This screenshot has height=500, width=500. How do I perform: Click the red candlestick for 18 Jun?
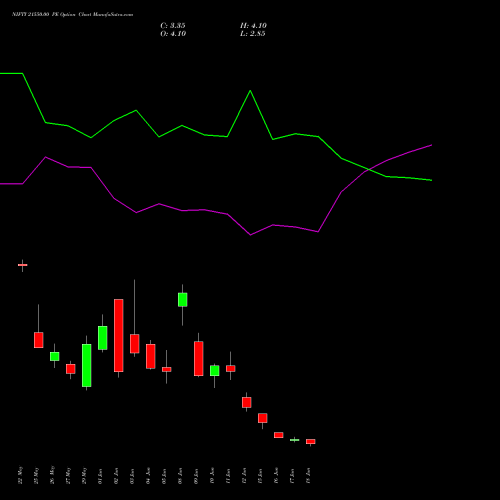pyautogui.click(x=311, y=441)
